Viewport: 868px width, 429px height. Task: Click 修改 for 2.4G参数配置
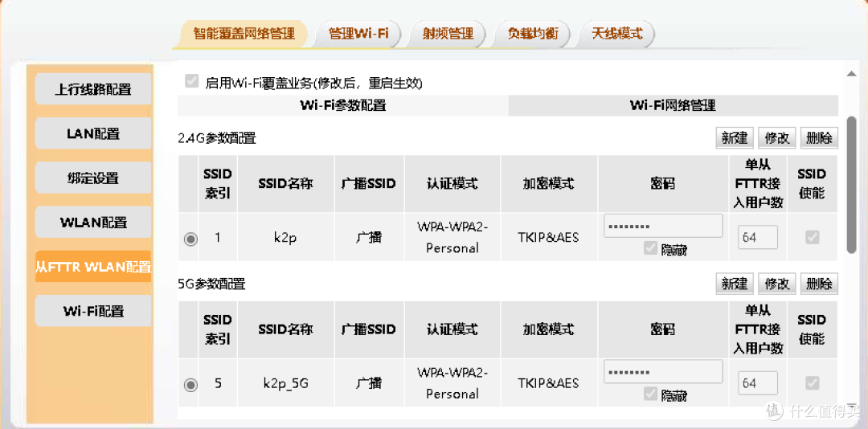(x=776, y=138)
